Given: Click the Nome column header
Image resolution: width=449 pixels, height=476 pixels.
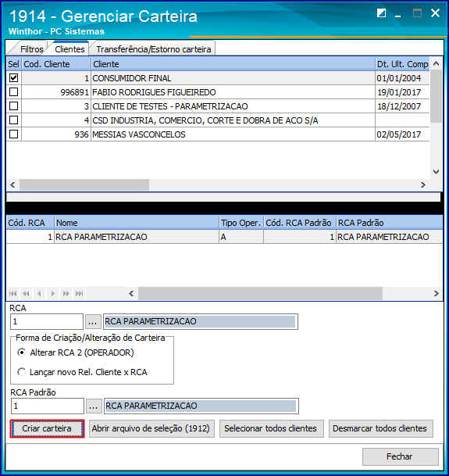Looking at the screenshot, I should click(x=137, y=223).
